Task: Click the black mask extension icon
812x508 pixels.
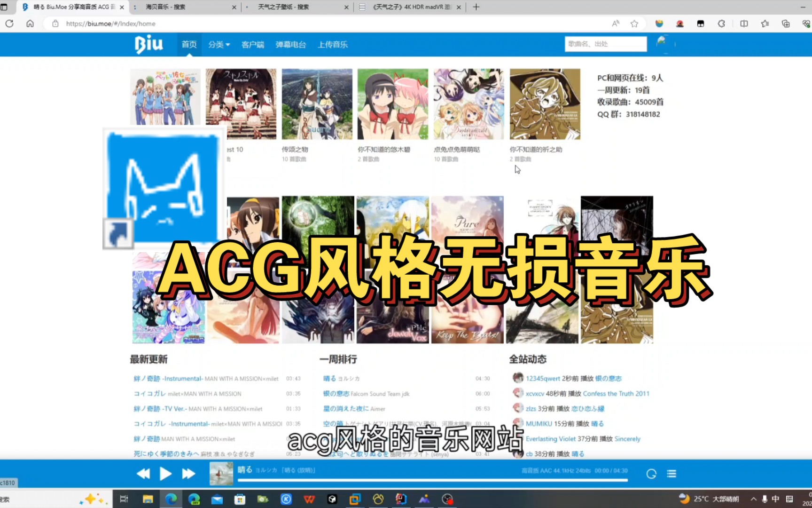Action: tap(701, 24)
